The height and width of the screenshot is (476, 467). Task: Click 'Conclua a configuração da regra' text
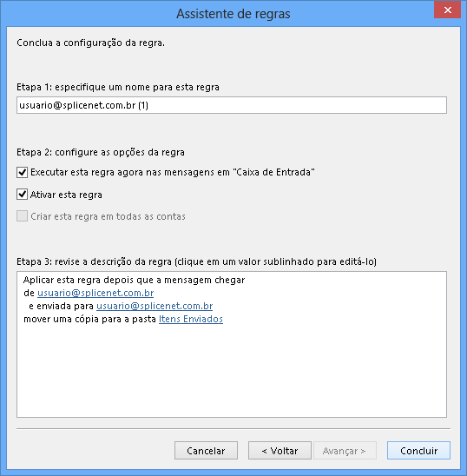coord(90,43)
